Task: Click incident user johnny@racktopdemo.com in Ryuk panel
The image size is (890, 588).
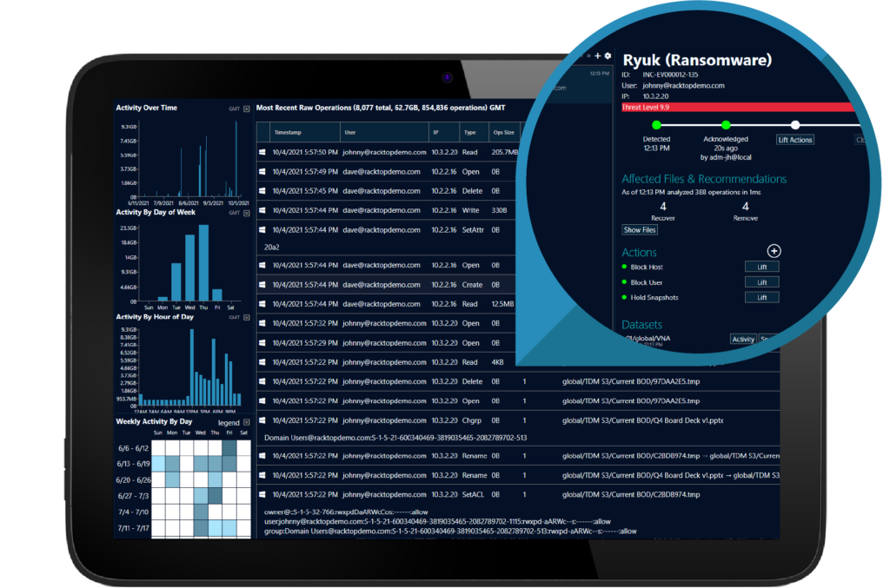Action: coord(683,86)
